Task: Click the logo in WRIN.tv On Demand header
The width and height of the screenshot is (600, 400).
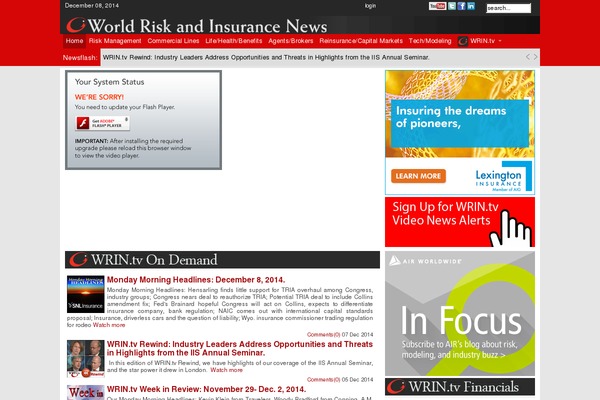Action: coord(78,260)
